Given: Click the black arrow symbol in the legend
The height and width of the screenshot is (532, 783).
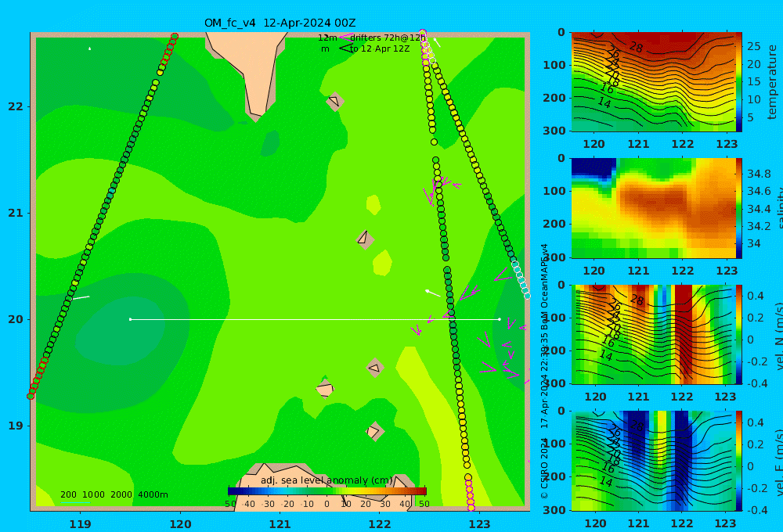Looking at the screenshot, I should tap(346, 49).
